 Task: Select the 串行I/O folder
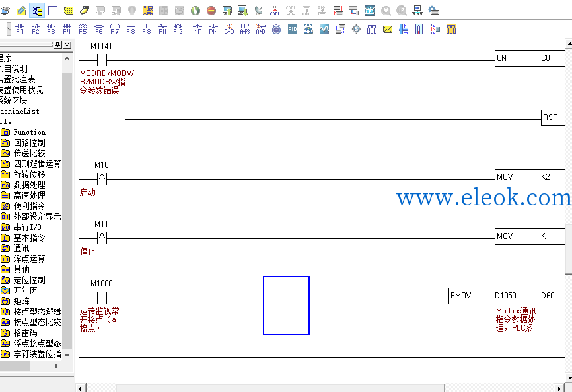coord(27,227)
